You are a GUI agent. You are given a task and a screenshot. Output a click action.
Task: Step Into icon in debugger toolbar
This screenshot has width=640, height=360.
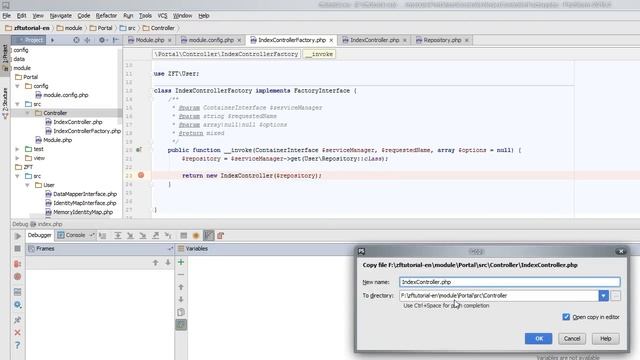tap(130, 236)
